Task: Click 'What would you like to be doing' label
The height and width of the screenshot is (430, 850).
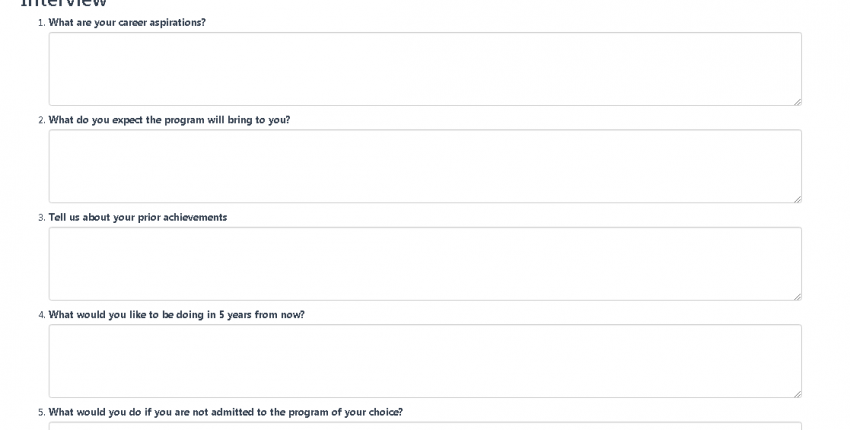Action: click(177, 315)
